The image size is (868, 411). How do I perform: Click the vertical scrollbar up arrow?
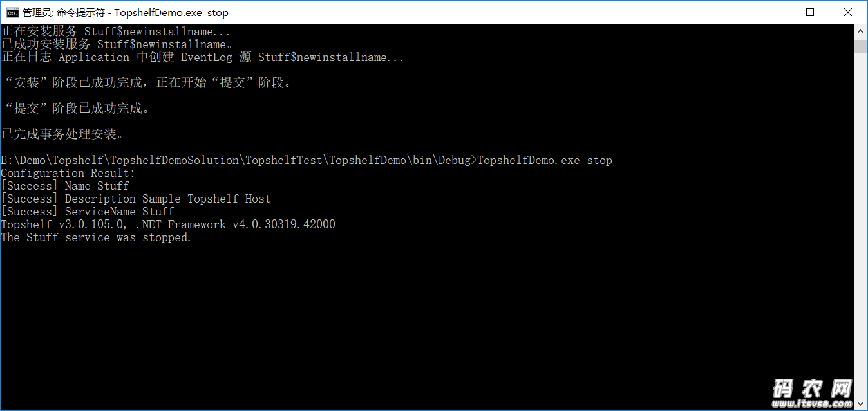click(861, 31)
